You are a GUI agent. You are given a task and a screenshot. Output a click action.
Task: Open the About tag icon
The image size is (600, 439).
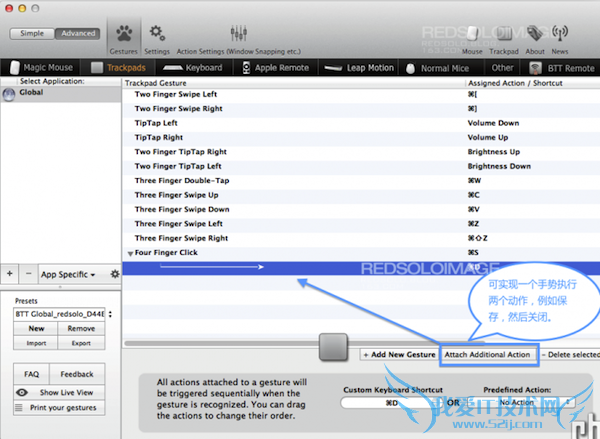click(x=535, y=34)
